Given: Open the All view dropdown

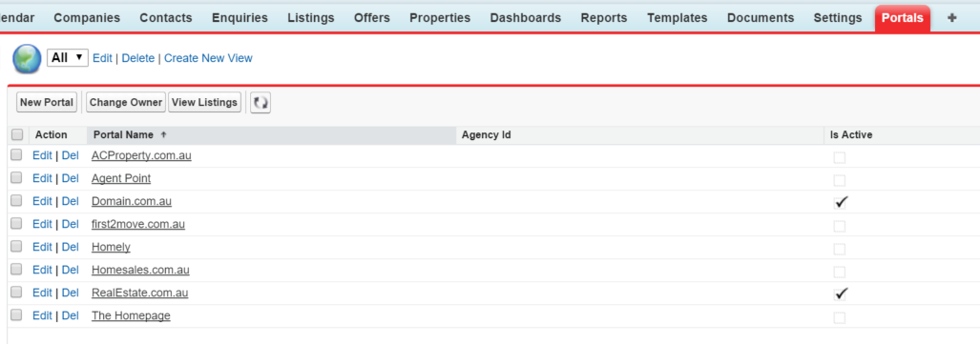Looking at the screenshot, I should (68, 58).
